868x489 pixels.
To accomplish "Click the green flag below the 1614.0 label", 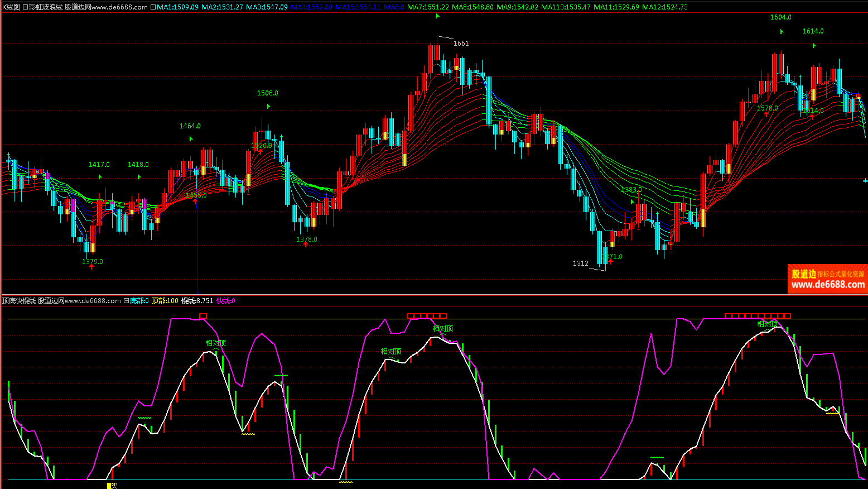I will click(814, 45).
